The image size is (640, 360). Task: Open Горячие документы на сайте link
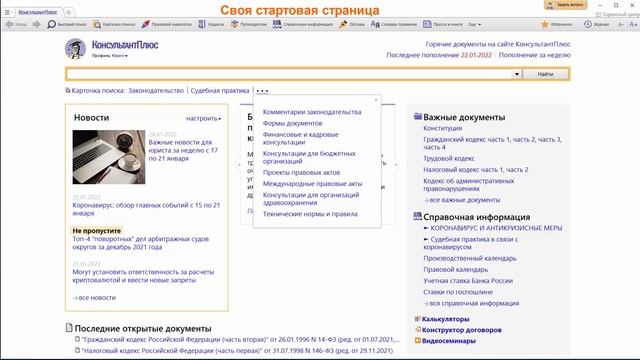[x=498, y=44]
